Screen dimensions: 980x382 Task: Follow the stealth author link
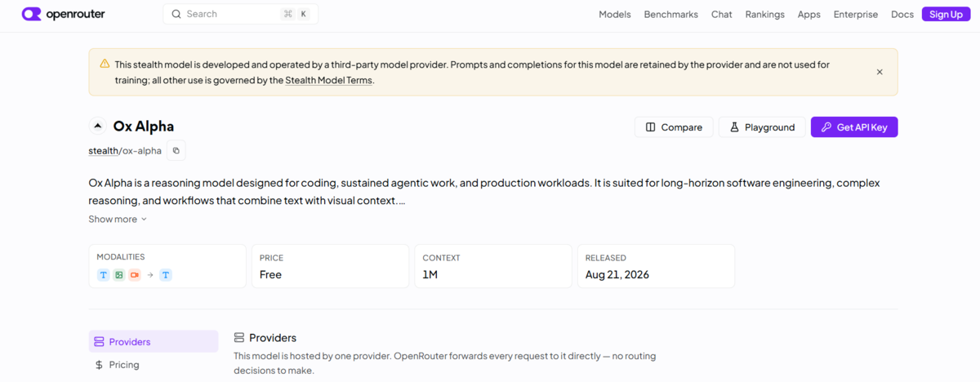(x=104, y=150)
